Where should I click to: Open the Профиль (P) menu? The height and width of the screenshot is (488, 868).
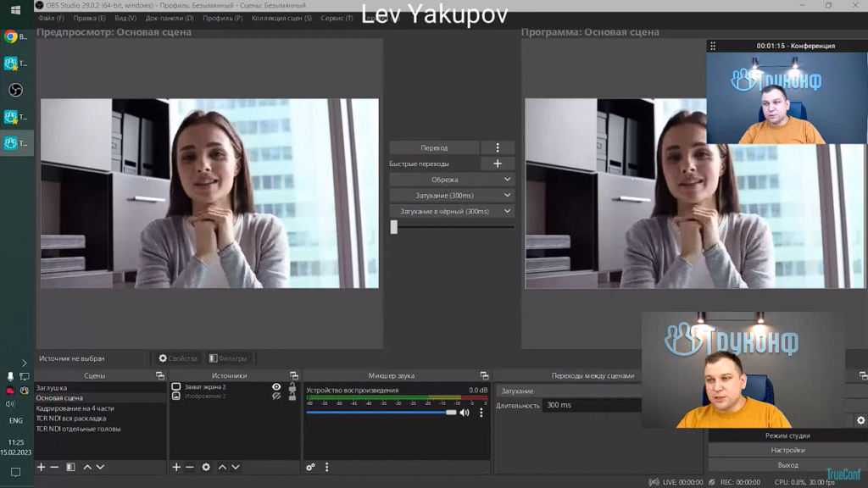(x=223, y=19)
